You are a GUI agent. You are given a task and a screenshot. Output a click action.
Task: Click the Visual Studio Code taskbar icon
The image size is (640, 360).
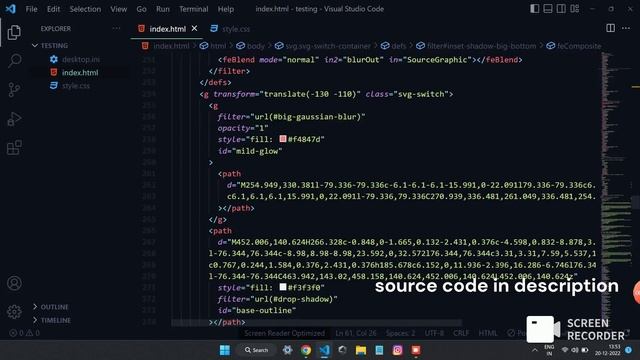point(324,350)
